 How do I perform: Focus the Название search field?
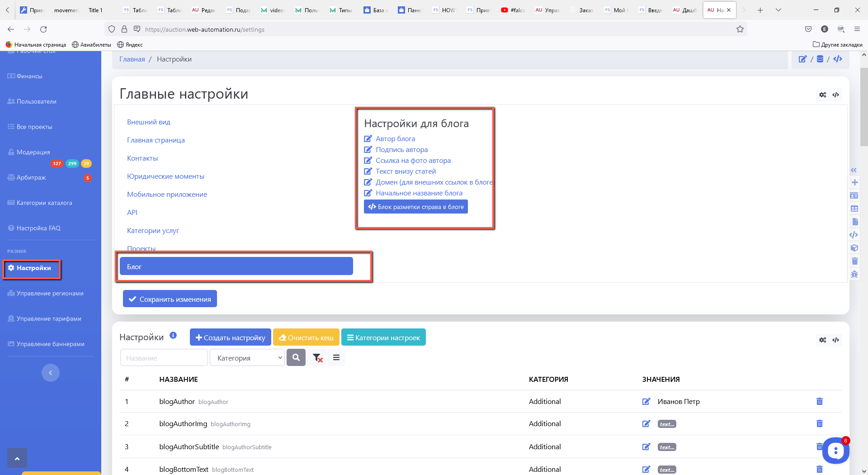[164, 358]
